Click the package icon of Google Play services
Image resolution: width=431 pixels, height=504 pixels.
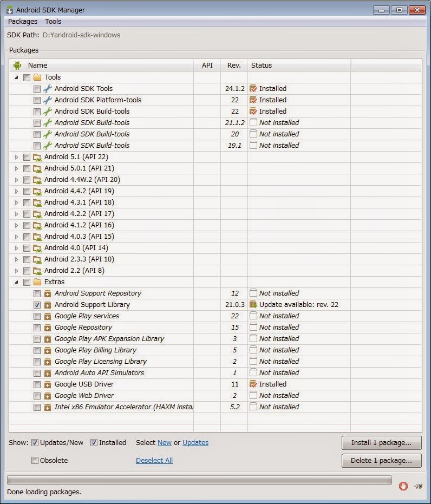(x=48, y=316)
